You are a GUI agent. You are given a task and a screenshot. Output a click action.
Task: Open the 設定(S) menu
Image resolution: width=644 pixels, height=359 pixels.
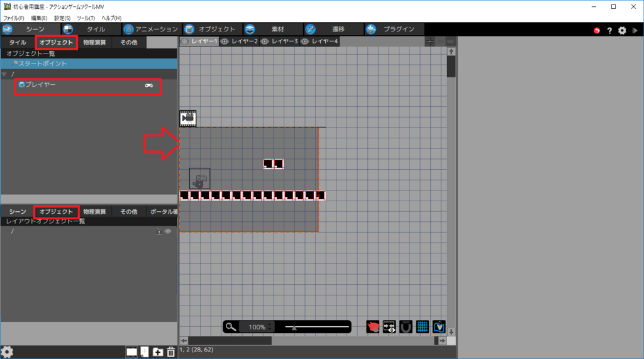[62, 18]
